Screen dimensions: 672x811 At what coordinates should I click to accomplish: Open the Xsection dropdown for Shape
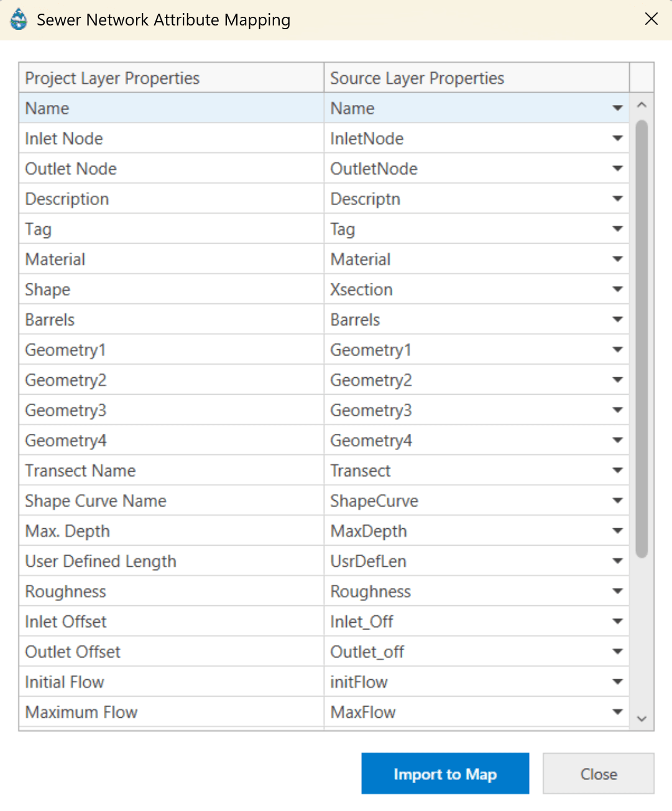click(617, 289)
